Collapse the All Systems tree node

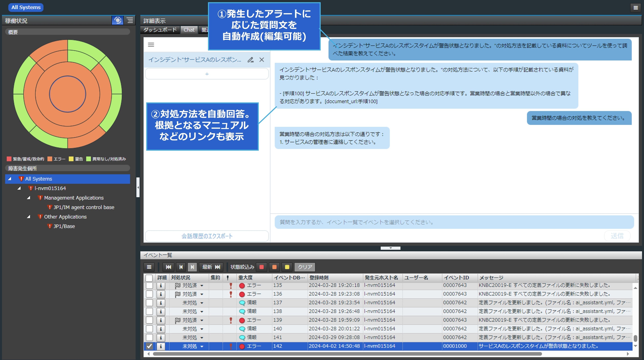click(9, 179)
